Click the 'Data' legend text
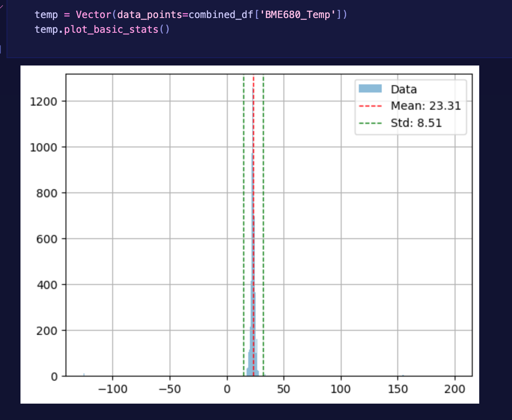 [x=403, y=89]
